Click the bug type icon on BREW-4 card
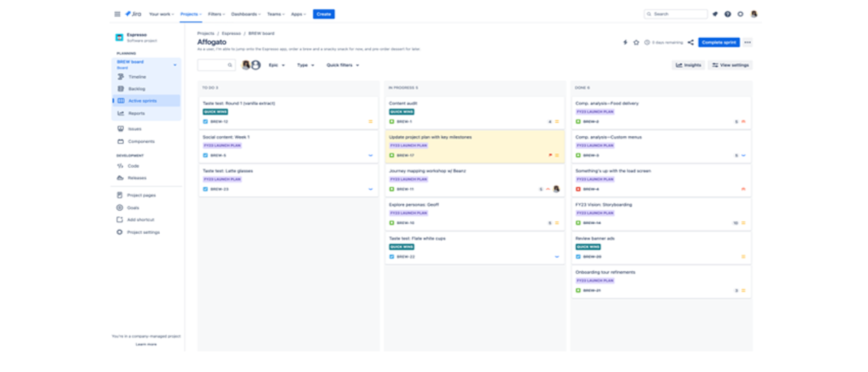This screenshot has width=868, height=372. (x=578, y=189)
